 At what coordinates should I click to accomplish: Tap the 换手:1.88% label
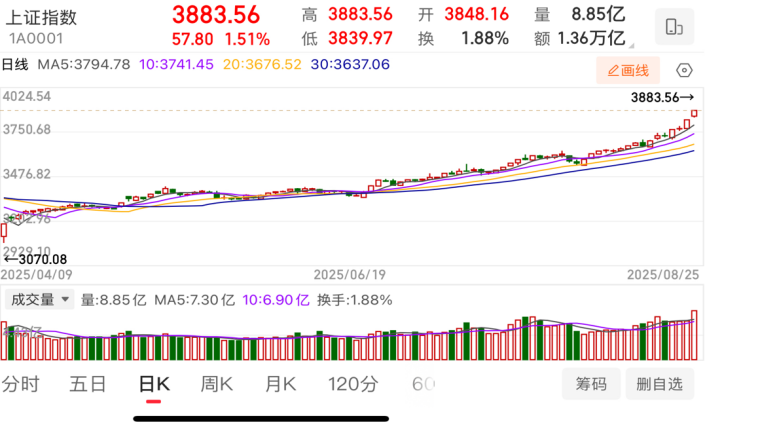pos(354,300)
